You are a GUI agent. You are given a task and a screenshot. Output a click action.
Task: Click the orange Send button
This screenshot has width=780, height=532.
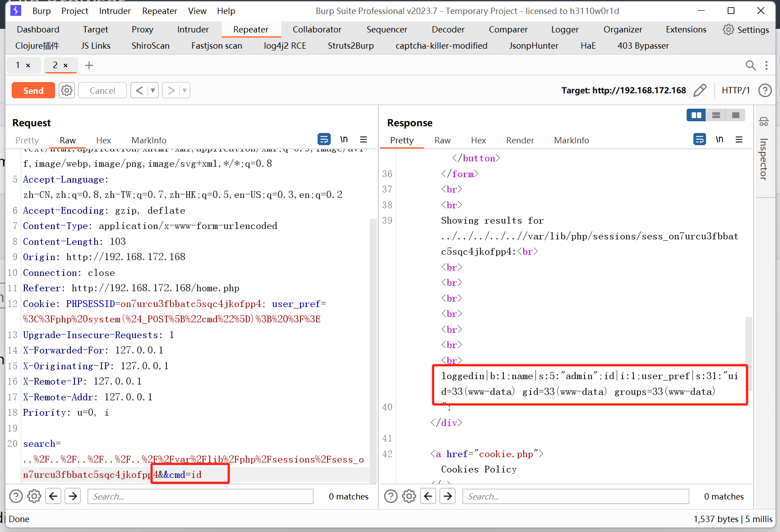point(33,91)
